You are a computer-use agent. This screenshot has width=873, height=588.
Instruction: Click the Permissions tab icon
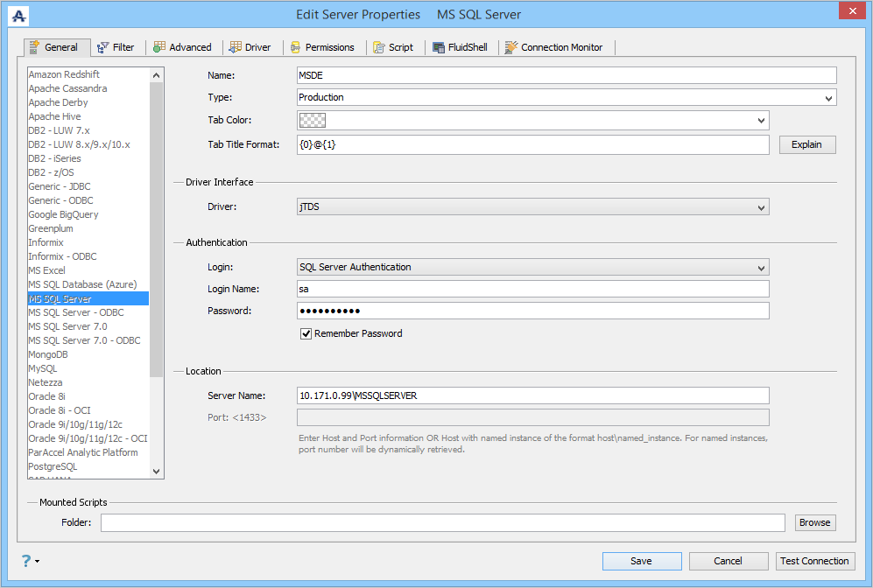coord(296,47)
